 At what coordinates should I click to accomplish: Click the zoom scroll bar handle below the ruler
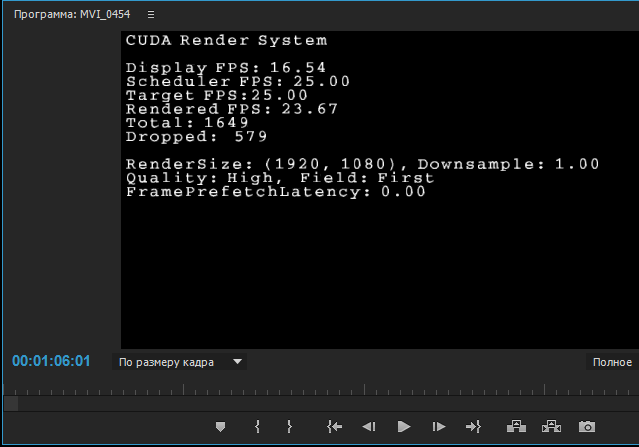click(11, 404)
